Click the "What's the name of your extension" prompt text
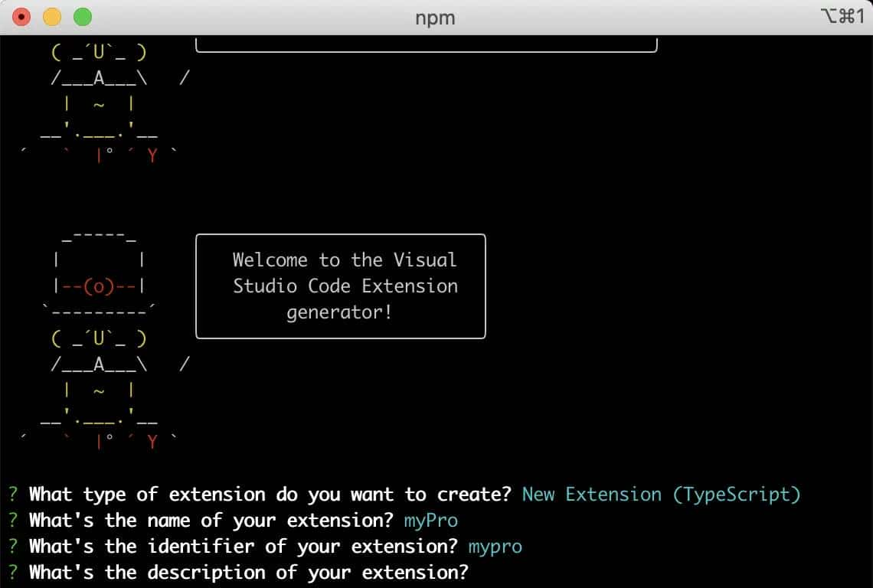Viewport: 873px width, 588px height. click(211, 521)
